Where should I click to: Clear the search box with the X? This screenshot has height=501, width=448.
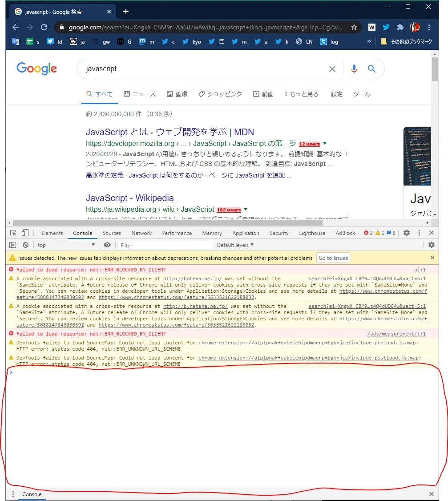[x=332, y=69]
